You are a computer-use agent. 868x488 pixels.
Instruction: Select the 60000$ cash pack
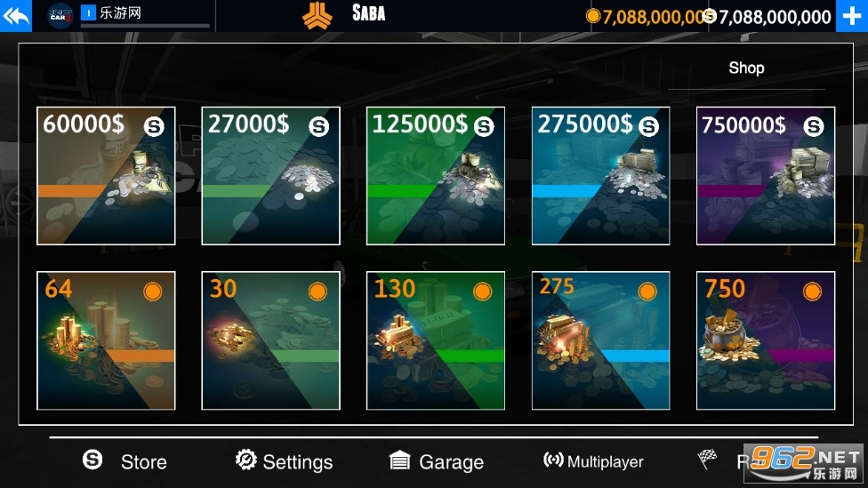pyautogui.click(x=106, y=176)
